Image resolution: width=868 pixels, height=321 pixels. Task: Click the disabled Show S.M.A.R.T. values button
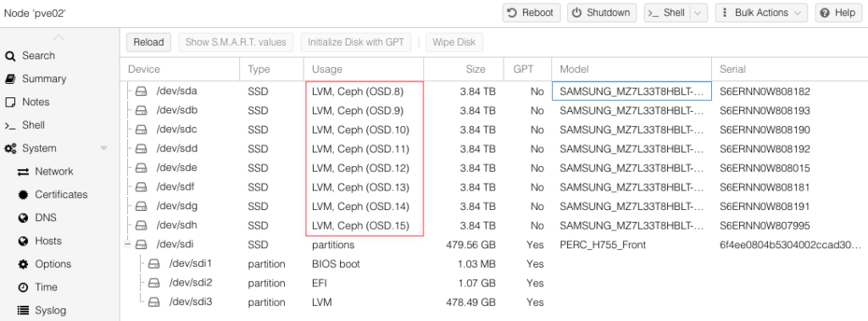(x=236, y=42)
